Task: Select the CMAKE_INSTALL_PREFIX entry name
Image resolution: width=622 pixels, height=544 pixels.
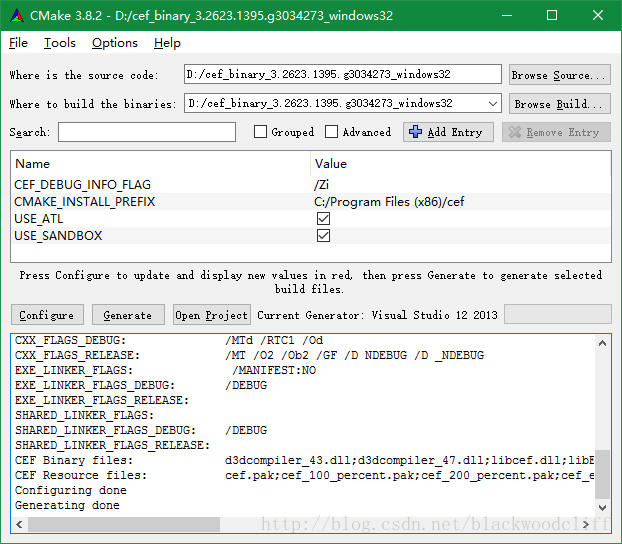Action: [x=84, y=202]
